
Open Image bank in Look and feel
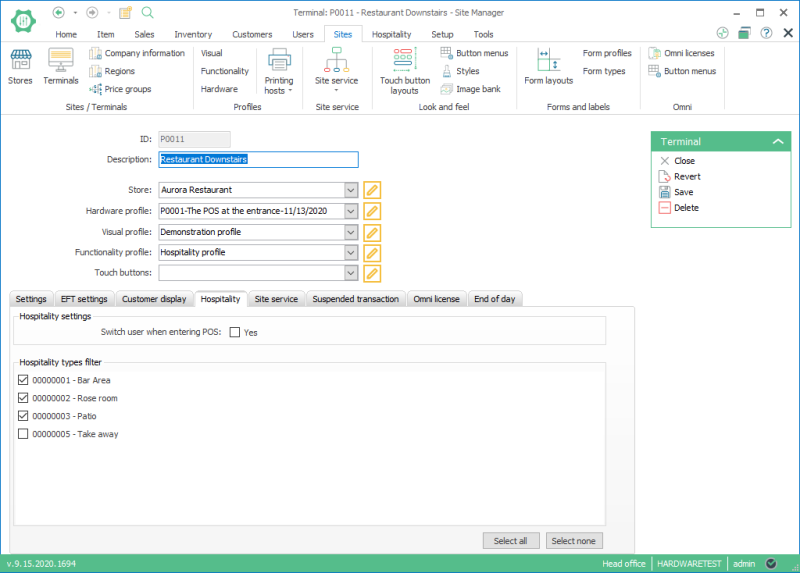coord(471,89)
